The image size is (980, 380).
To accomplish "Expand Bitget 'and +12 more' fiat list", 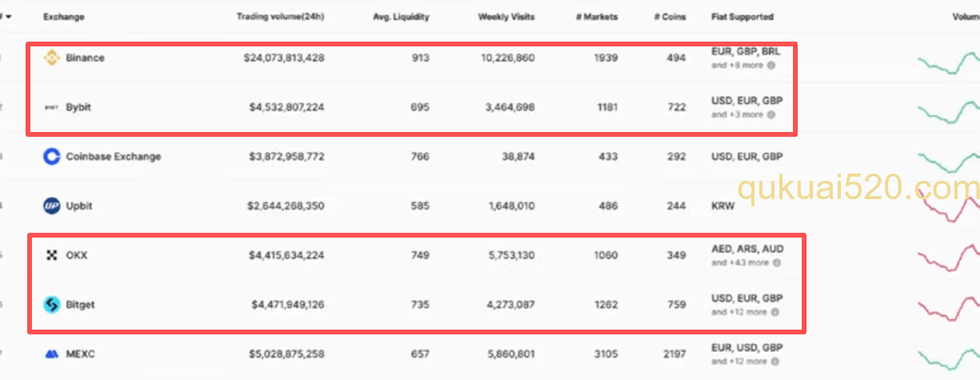I will tap(739, 312).
